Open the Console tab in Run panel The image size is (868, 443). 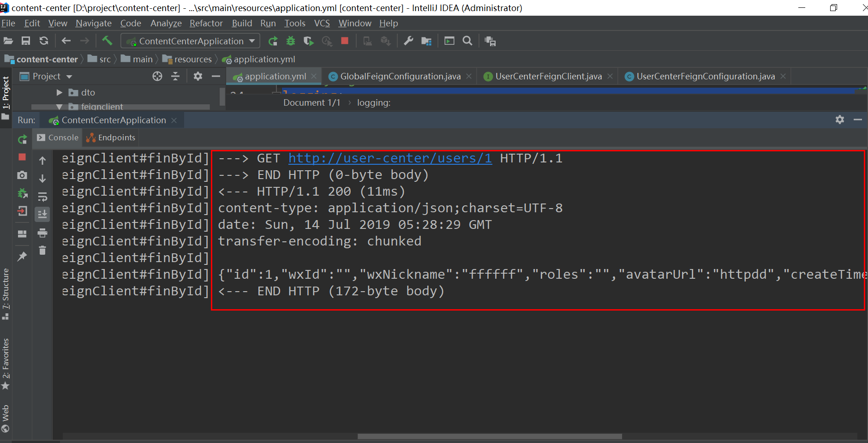point(58,138)
